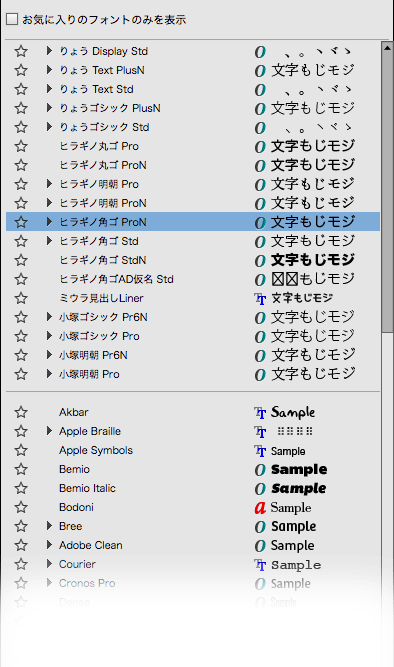Image resolution: width=394 pixels, height=667 pixels.
Task: Toggle favorite star for ヒラギノ角ゴ ProN
Action: coord(21,222)
